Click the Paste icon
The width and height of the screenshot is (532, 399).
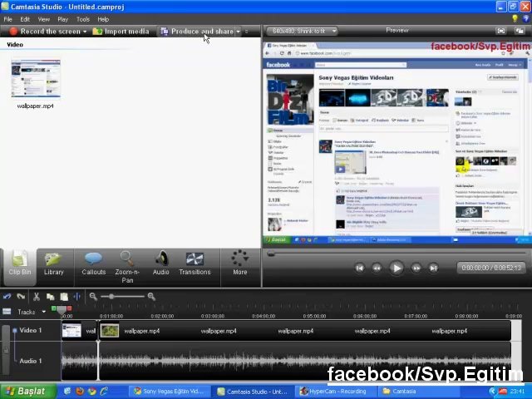[x=64, y=297]
